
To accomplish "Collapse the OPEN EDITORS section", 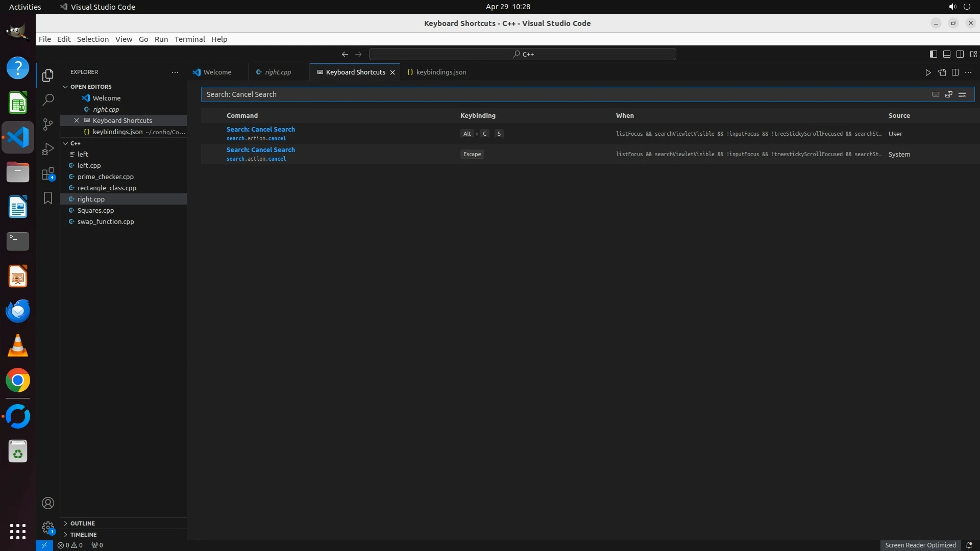I will [x=91, y=87].
